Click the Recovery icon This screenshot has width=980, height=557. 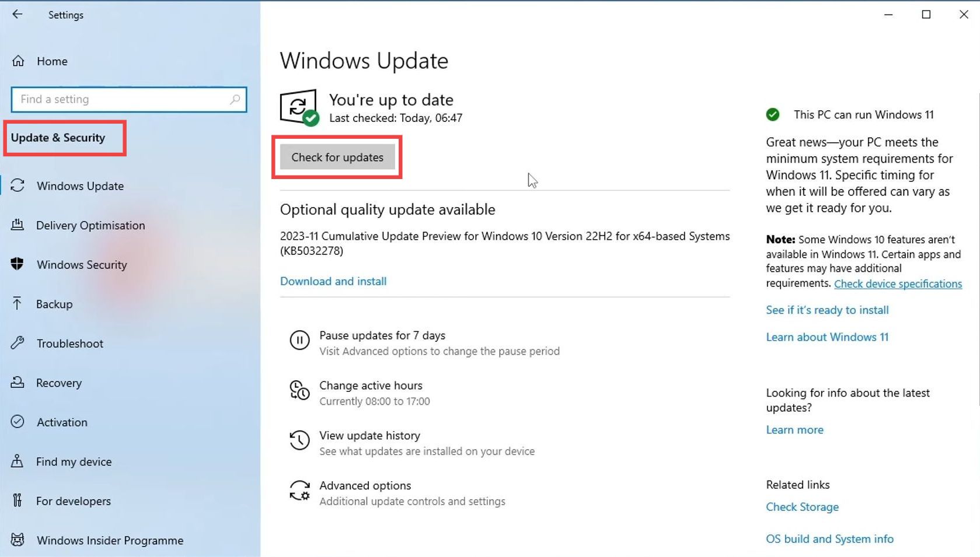18,382
